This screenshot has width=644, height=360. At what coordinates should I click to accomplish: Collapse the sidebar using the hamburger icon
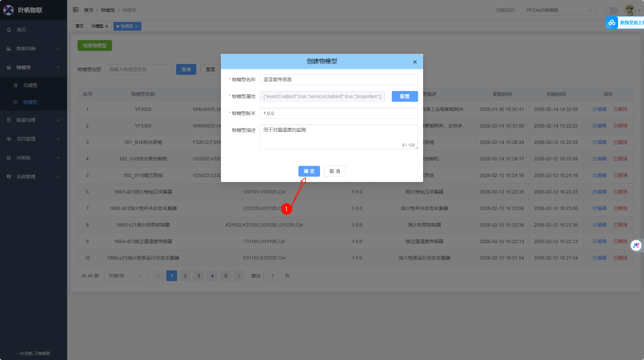coord(76,9)
